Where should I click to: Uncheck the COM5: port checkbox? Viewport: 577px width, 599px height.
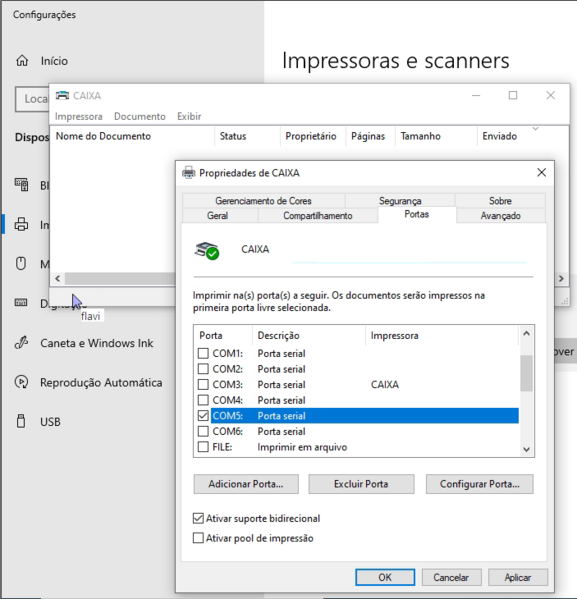pos(203,416)
